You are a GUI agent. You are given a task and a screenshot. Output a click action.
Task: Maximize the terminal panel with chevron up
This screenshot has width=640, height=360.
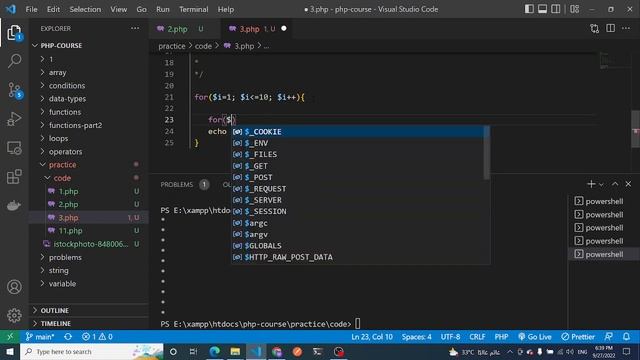coord(615,184)
